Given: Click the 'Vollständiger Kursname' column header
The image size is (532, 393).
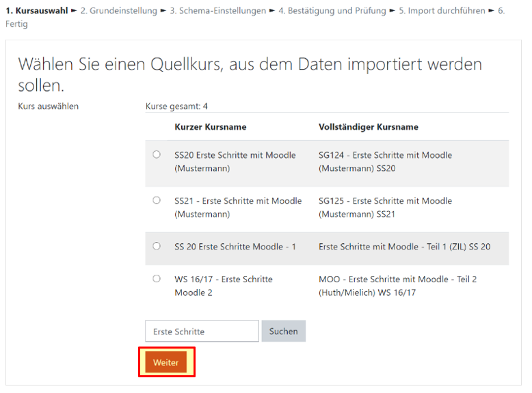Looking at the screenshot, I should pos(369,127).
